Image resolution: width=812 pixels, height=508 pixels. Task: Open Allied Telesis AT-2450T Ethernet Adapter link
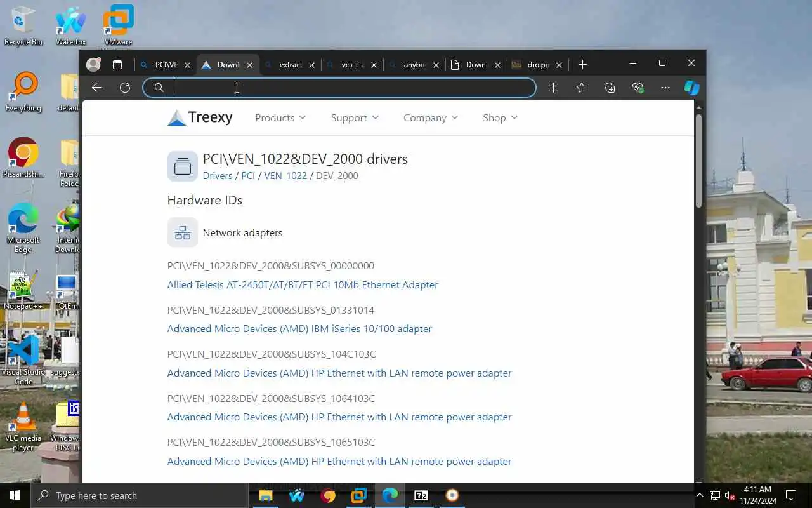[x=303, y=284]
